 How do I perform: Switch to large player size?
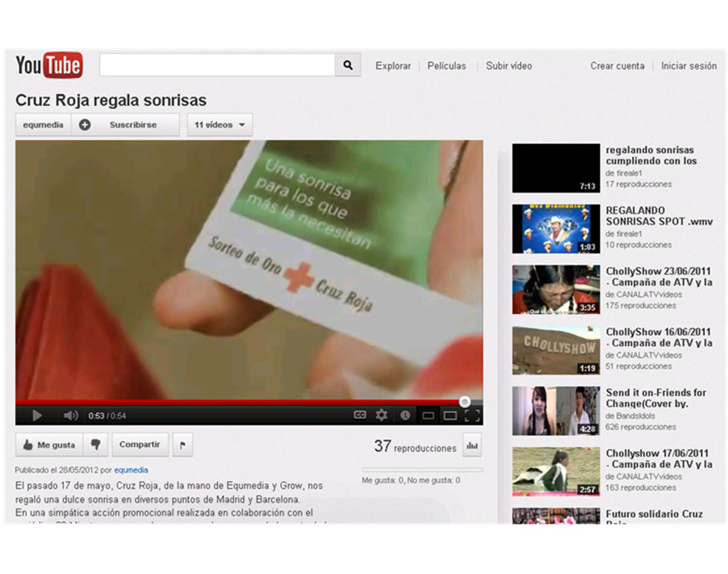450,416
